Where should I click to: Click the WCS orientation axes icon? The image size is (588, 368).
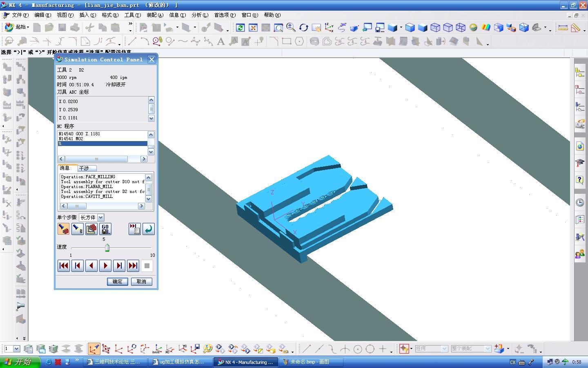[329, 27]
